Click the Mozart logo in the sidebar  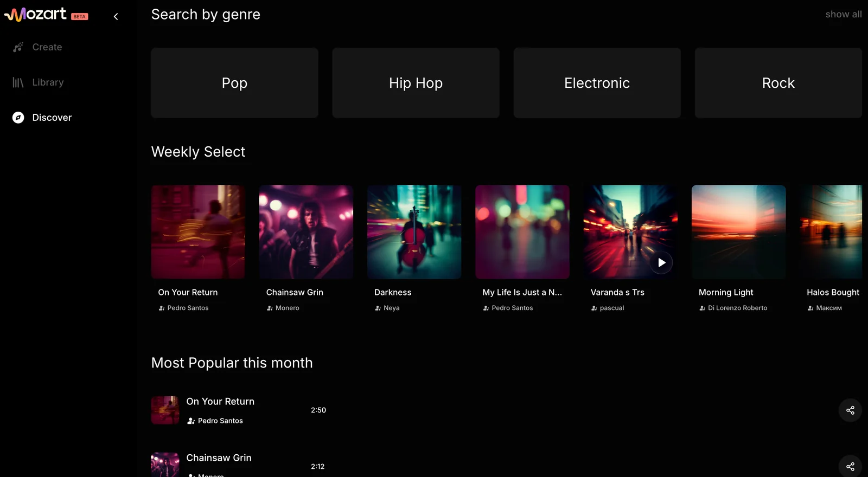(36, 14)
